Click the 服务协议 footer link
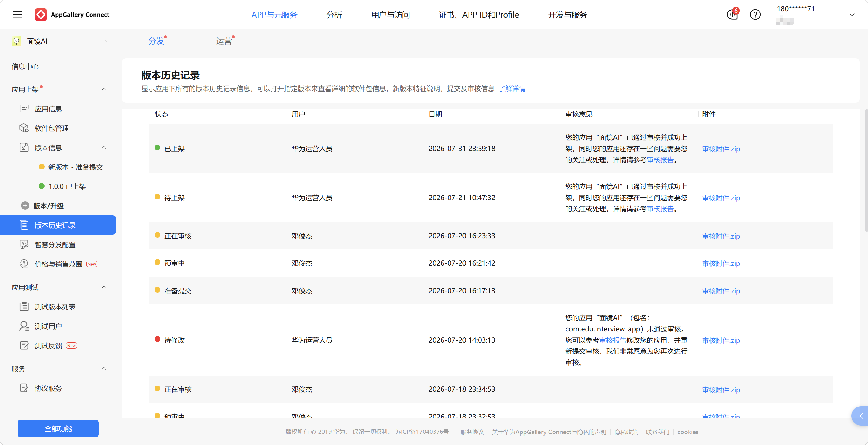The image size is (868, 445). [x=472, y=432]
